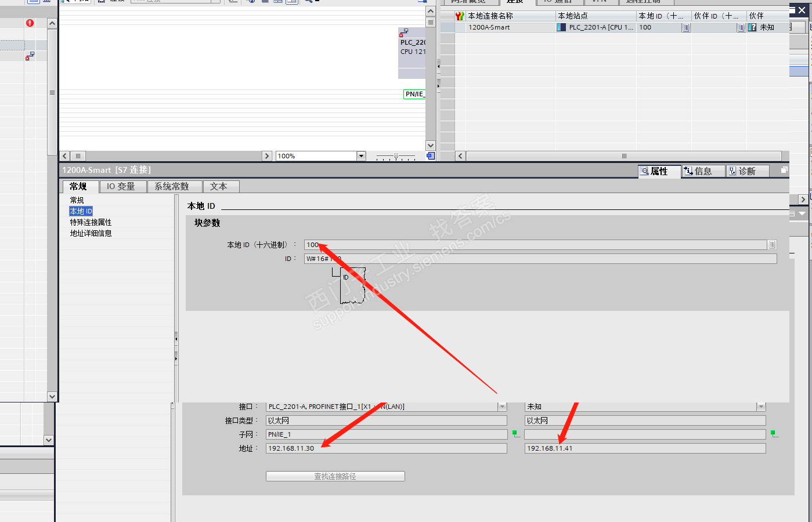Open the partner interface dropdown showing 未知

(x=761, y=407)
